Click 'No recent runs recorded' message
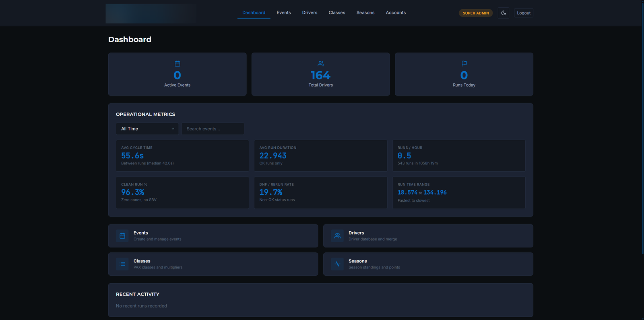The width and height of the screenshot is (644, 320). (x=141, y=306)
